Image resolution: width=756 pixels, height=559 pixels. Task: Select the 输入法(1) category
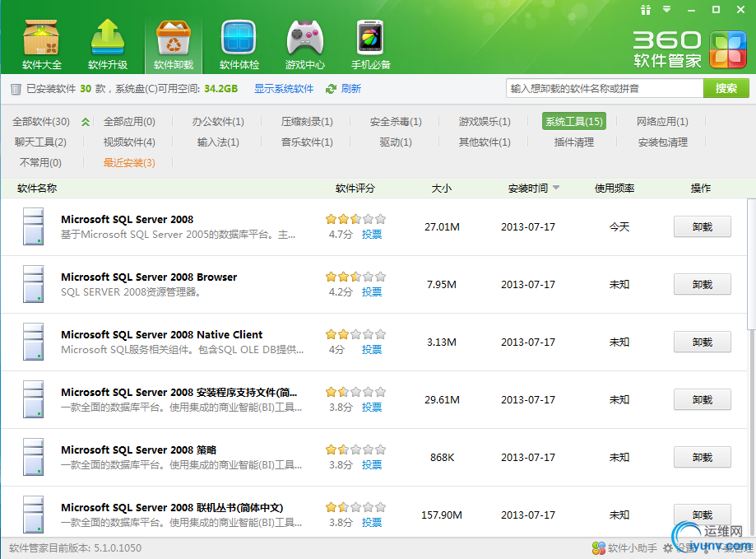218,142
